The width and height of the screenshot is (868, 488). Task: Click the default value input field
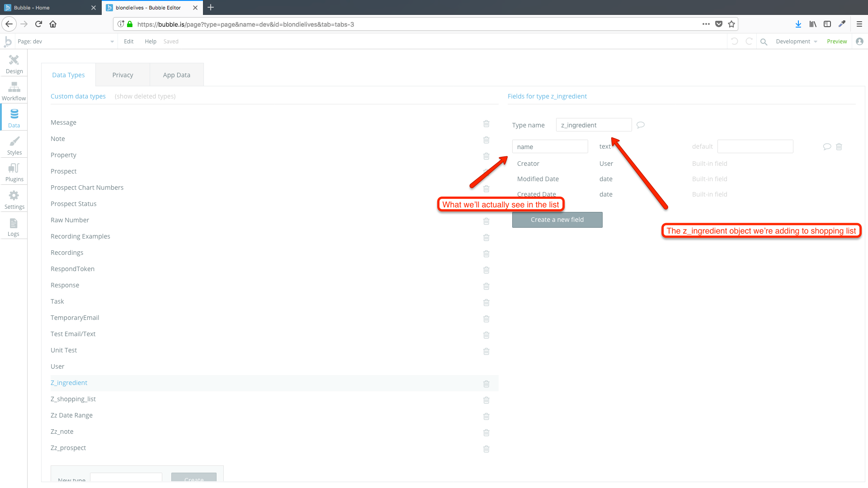[x=755, y=146]
